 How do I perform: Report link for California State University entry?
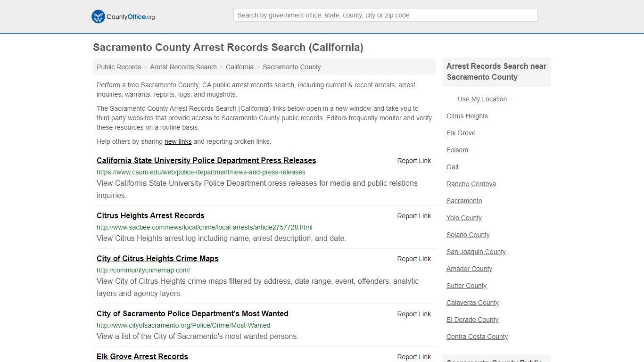(x=414, y=161)
